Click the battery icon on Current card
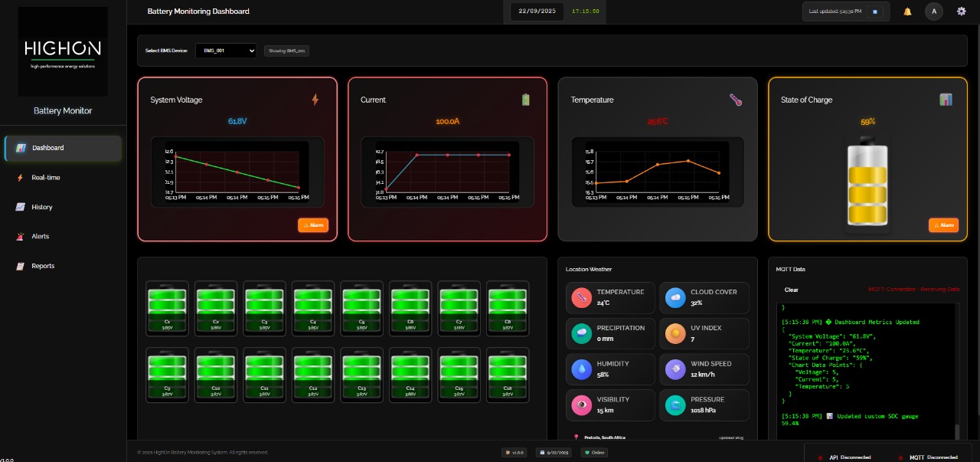Screen dimensions: 980x462 (x=525, y=100)
